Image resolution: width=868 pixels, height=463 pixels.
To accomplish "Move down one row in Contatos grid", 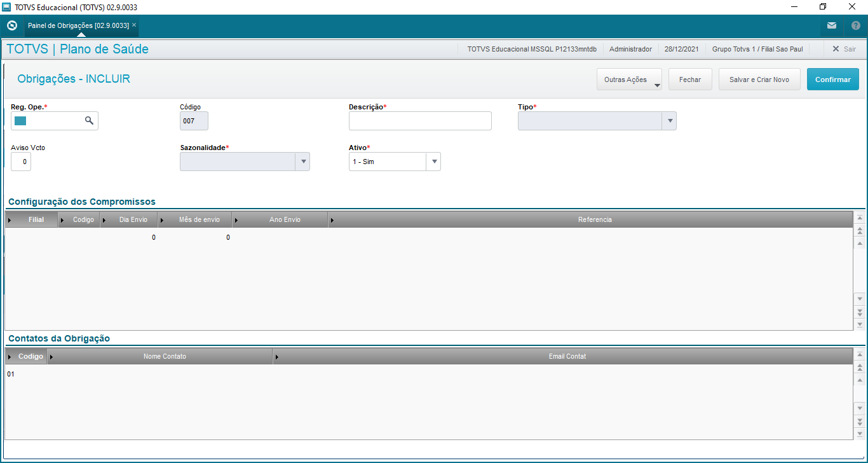I will pyautogui.click(x=860, y=408).
